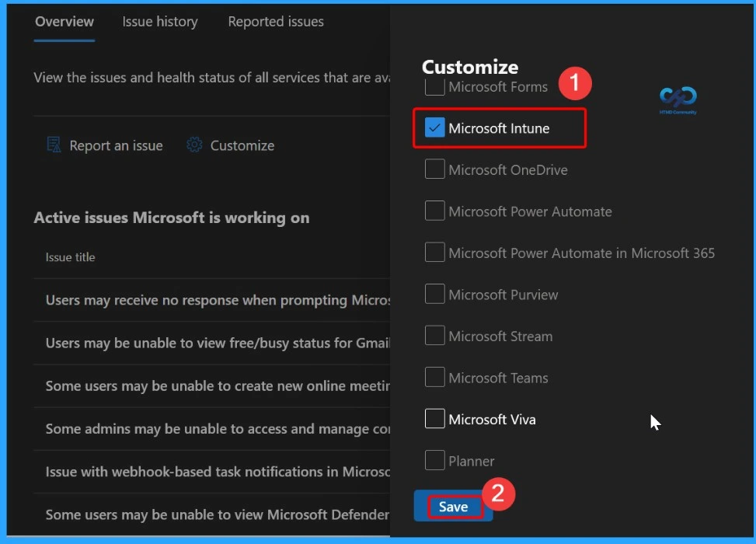756x544 pixels.
Task: Click the Microsoft OneDrive label text
Action: (508, 170)
